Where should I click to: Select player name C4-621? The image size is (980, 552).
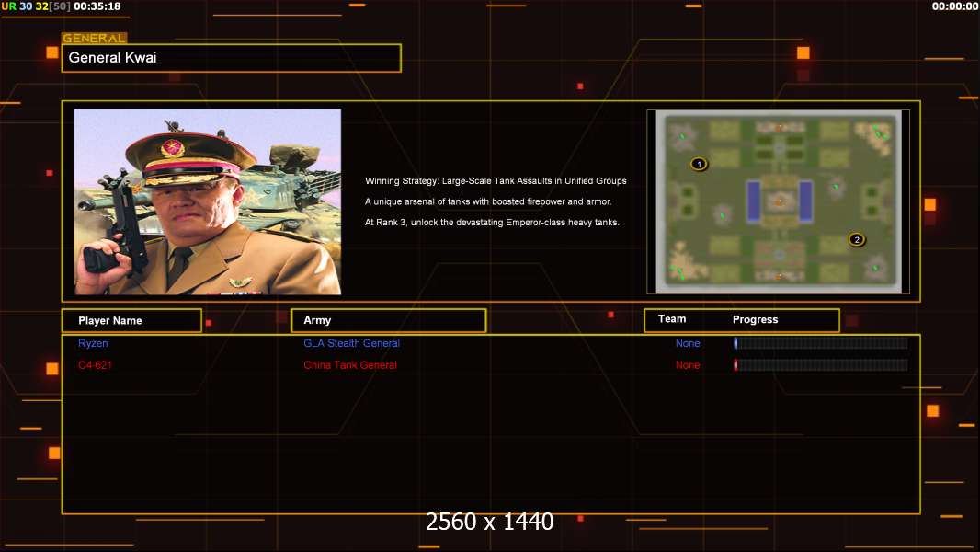pyautogui.click(x=95, y=365)
